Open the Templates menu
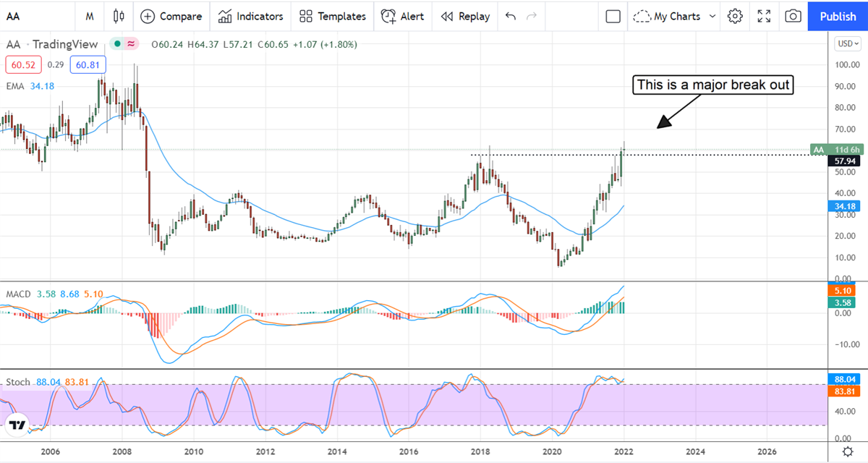868x463 pixels. coord(333,16)
